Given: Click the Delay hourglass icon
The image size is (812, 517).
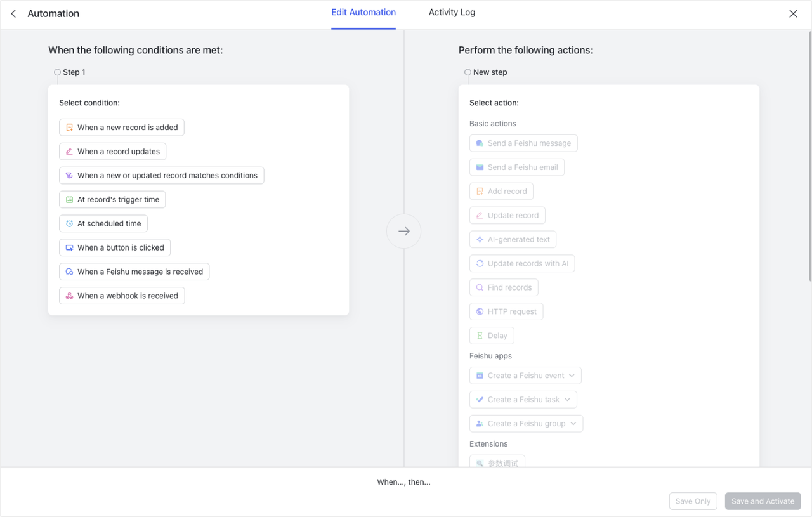Looking at the screenshot, I should pos(480,336).
